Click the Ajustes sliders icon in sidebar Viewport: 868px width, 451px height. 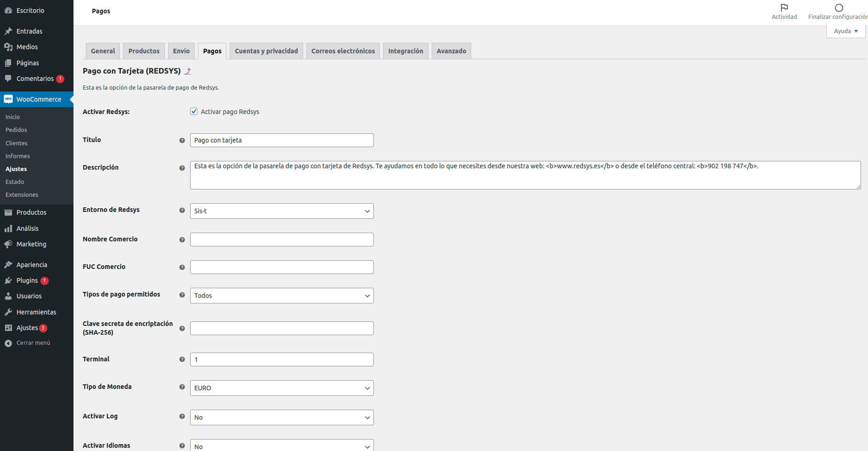coord(8,328)
